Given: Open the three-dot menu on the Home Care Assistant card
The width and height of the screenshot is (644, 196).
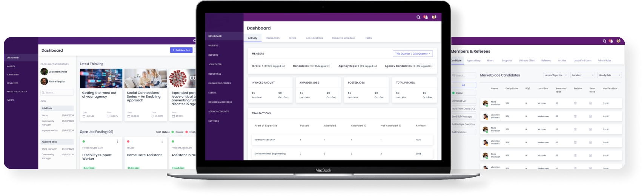Looking at the screenshot, I should point(162,141).
